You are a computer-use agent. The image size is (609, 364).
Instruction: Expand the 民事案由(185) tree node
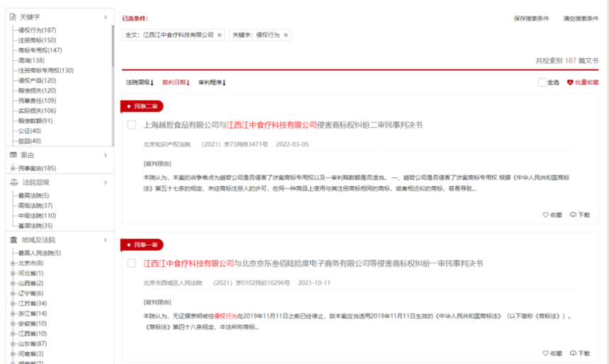point(13,169)
